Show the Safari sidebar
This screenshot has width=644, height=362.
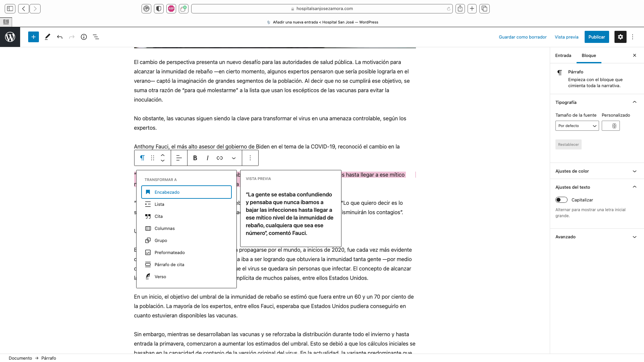pos(10,8)
